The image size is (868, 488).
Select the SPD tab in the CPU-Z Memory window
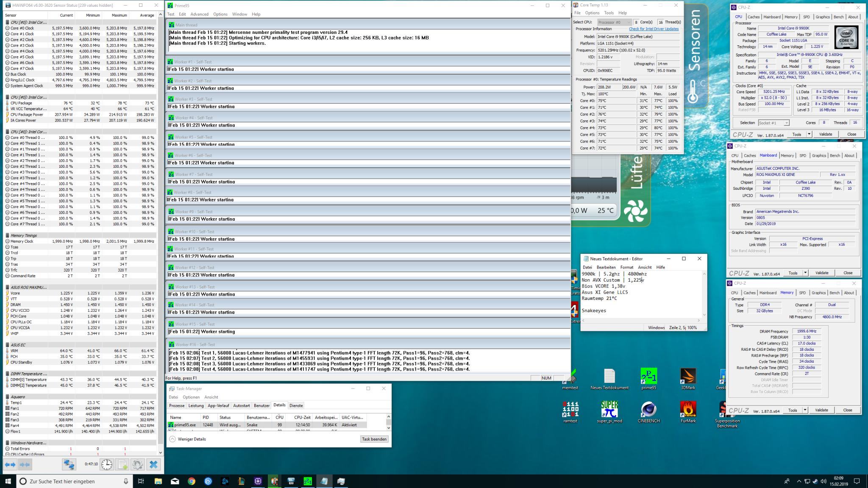point(802,293)
